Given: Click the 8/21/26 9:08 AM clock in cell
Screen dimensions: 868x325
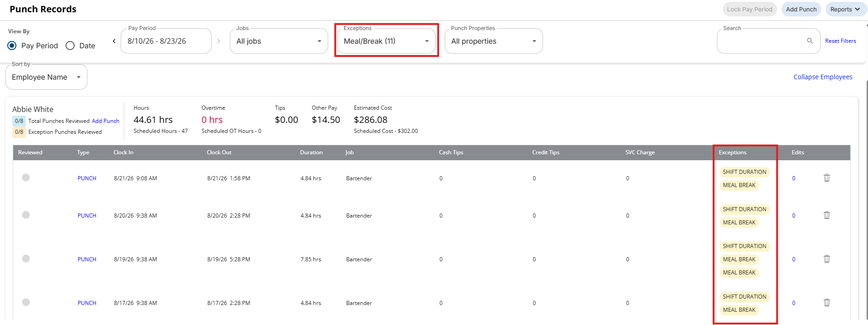Looking at the screenshot, I should coord(135,178).
